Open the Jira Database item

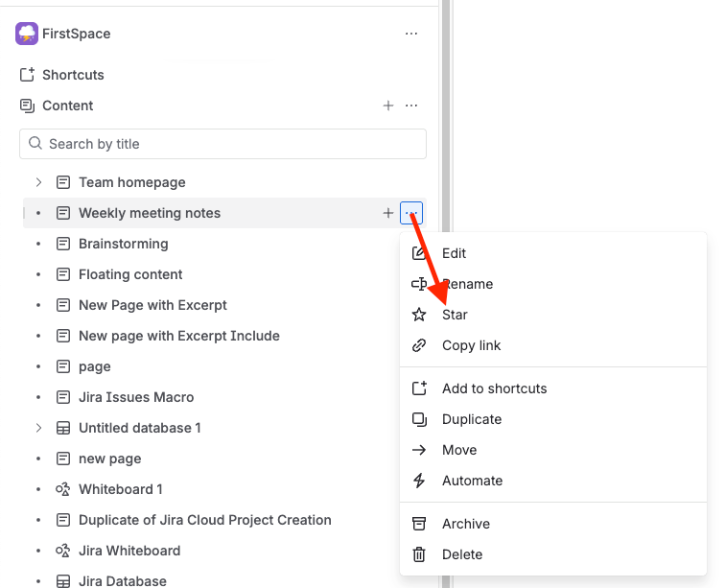point(123,581)
